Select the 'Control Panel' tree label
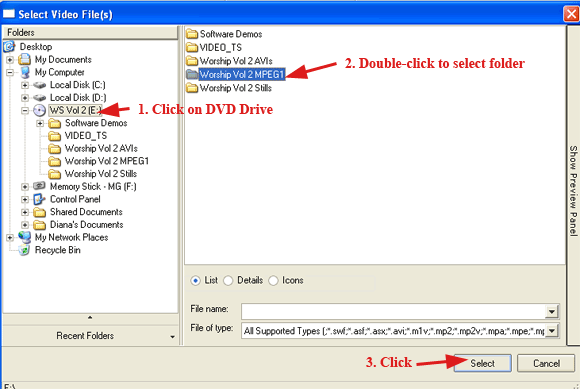 (x=75, y=199)
